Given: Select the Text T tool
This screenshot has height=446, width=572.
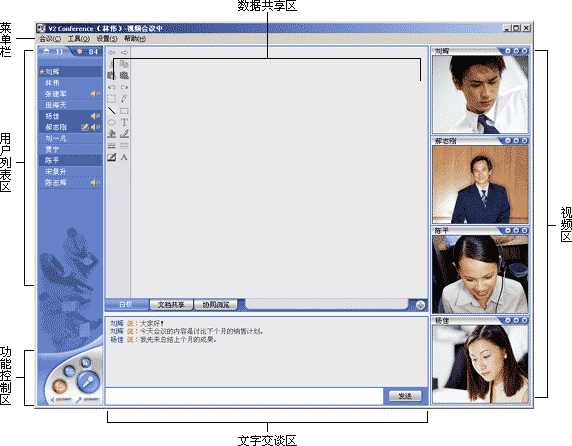Looking at the screenshot, I should [x=124, y=122].
